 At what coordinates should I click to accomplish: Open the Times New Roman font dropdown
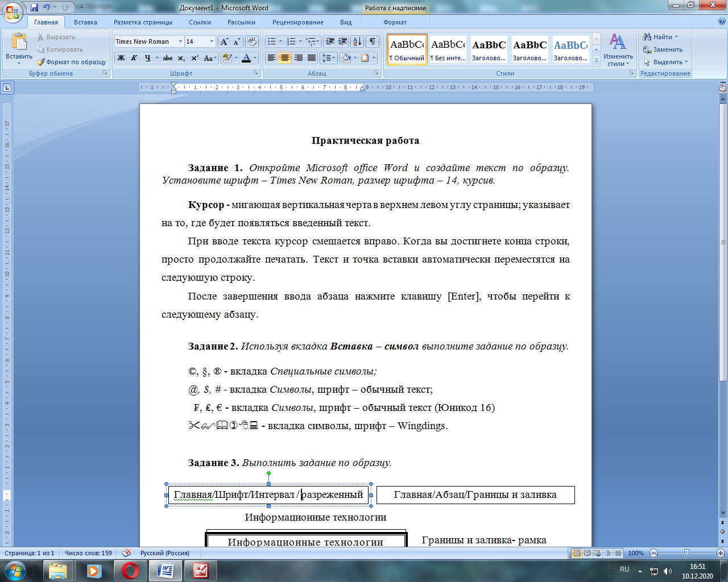click(x=180, y=41)
